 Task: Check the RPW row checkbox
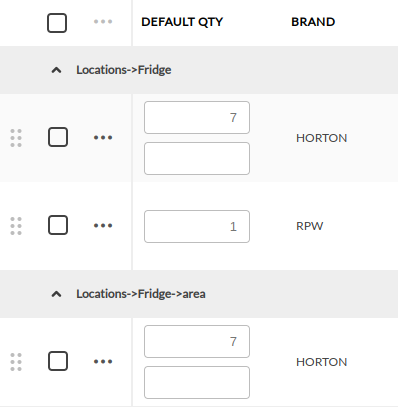pos(58,225)
